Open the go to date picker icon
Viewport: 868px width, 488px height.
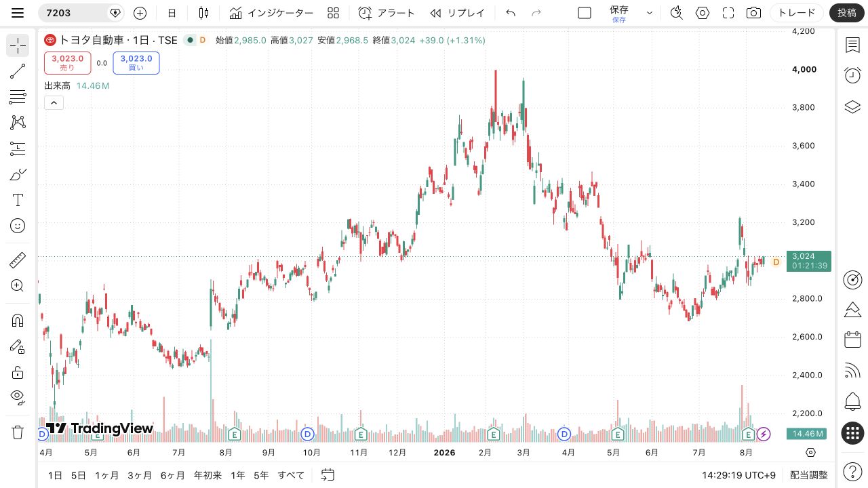tap(328, 475)
